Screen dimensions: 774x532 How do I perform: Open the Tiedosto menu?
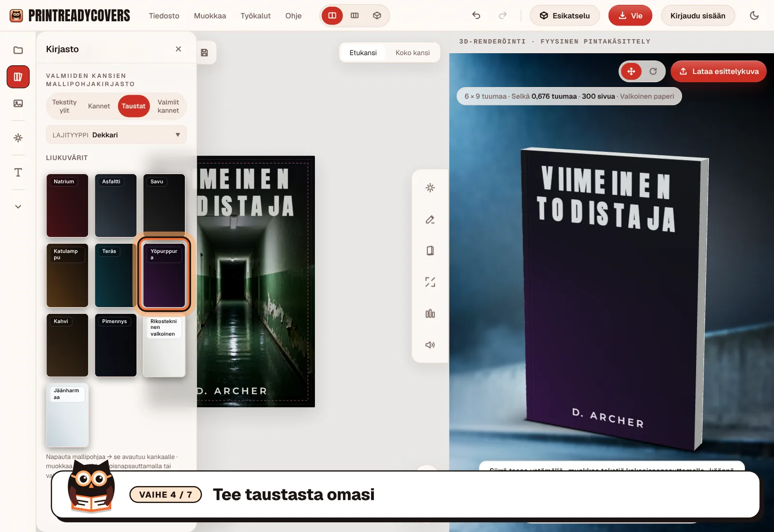164,15
